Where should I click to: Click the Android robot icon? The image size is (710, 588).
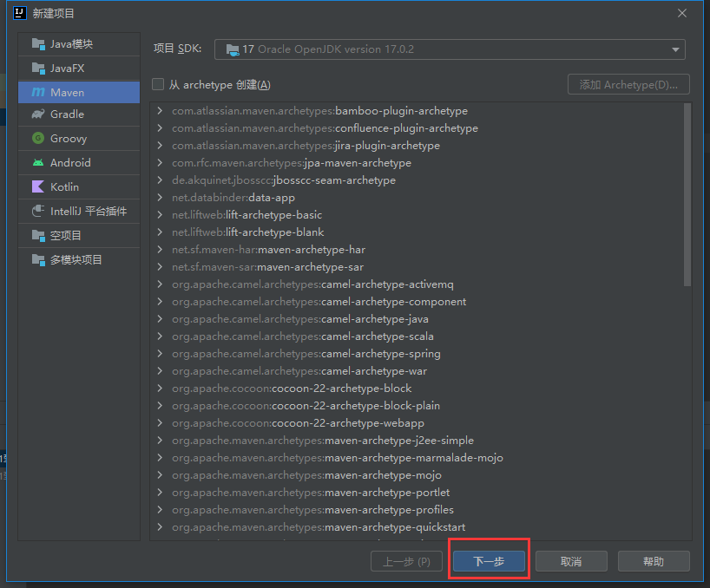pyautogui.click(x=38, y=162)
